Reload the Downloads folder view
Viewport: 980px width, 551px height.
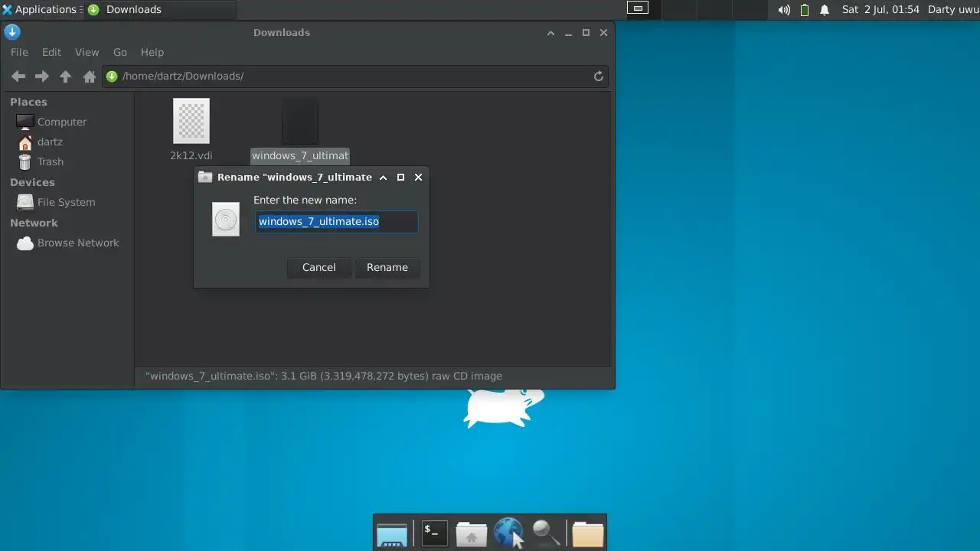pyautogui.click(x=599, y=76)
